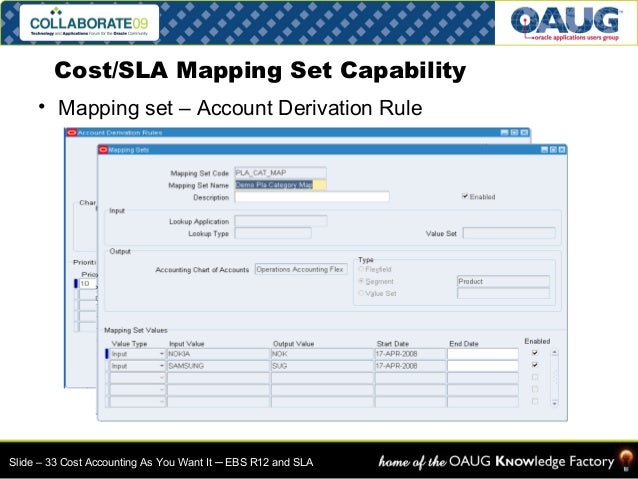The image size is (638, 479).
Task: Click the Knowledge Factory light bulb icon
Action: pyautogui.click(x=626, y=460)
